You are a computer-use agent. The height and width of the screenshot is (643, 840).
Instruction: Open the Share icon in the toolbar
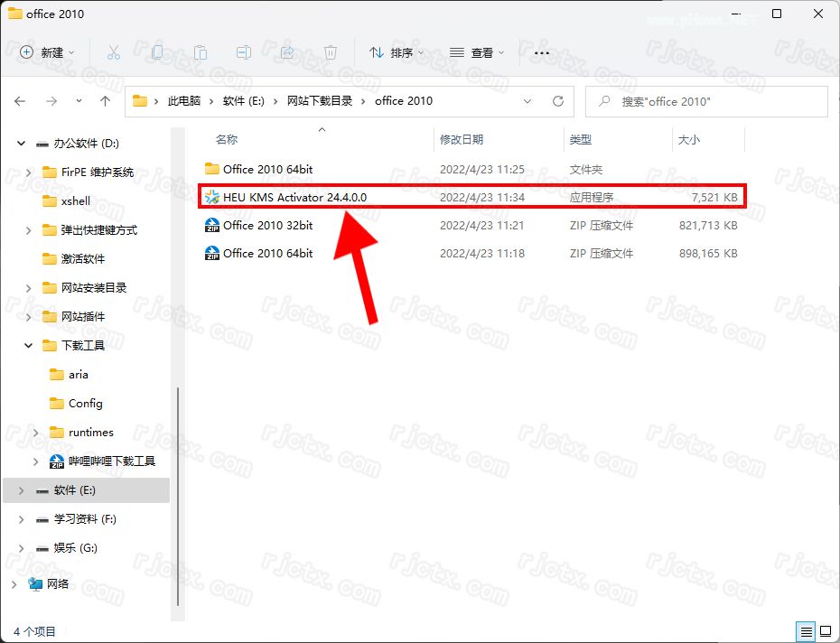pyautogui.click(x=287, y=53)
